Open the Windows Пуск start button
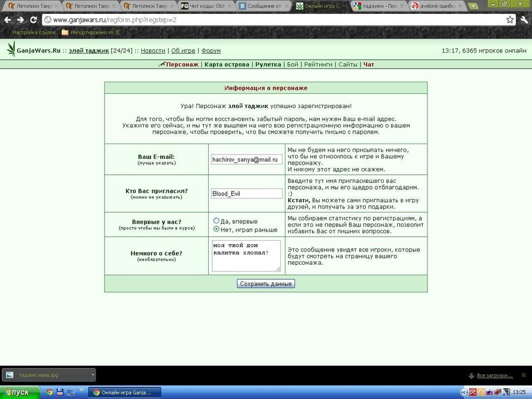Image resolution: width=532 pixels, height=399 pixels. pos(19,392)
